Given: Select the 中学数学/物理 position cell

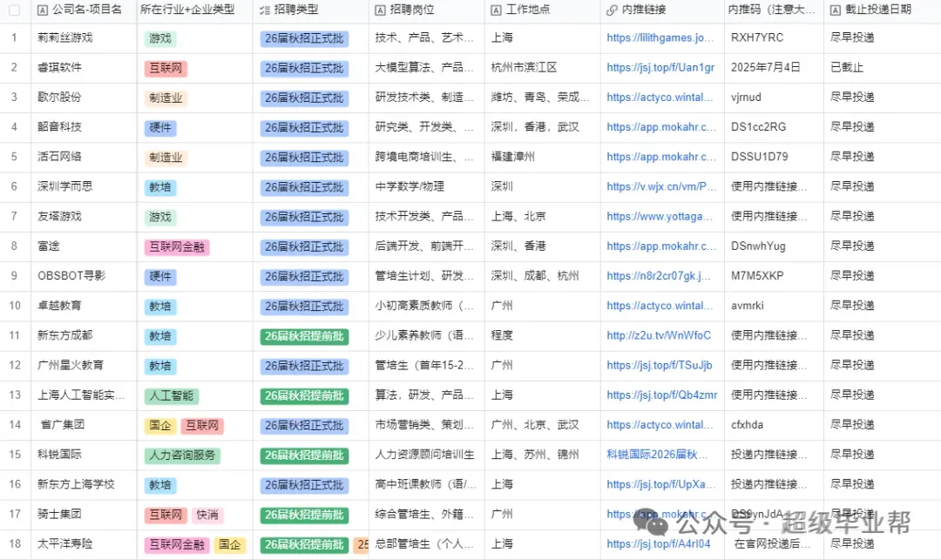Looking at the screenshot, I should [427, 186].
